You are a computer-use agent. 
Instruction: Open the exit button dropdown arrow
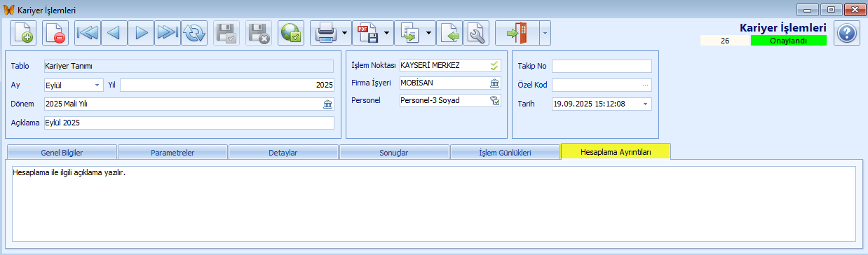point(545,33)
